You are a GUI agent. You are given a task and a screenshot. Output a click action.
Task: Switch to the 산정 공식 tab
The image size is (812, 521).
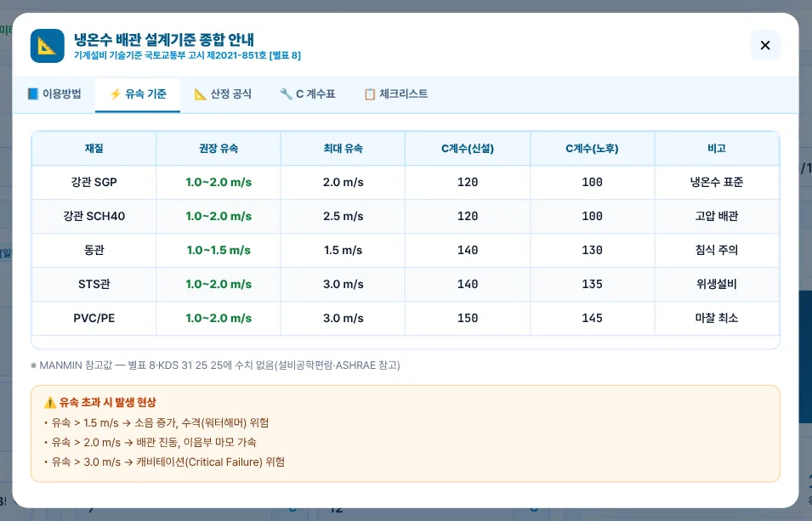(x=223, y=94)
